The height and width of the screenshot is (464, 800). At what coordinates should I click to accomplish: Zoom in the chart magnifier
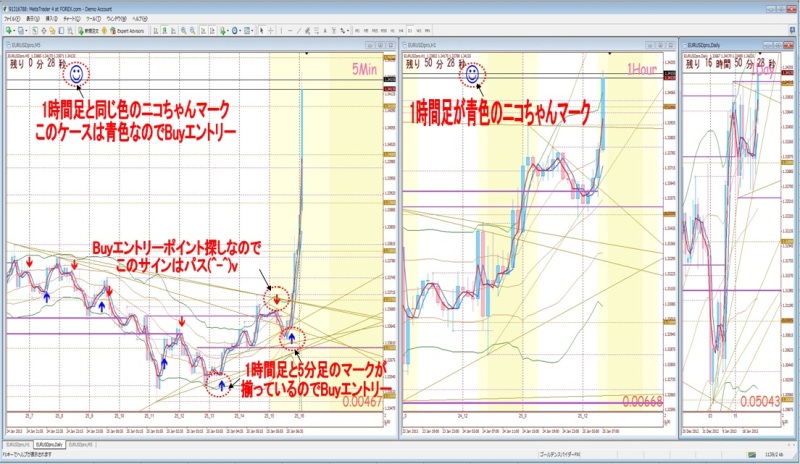tap(184, 31)
